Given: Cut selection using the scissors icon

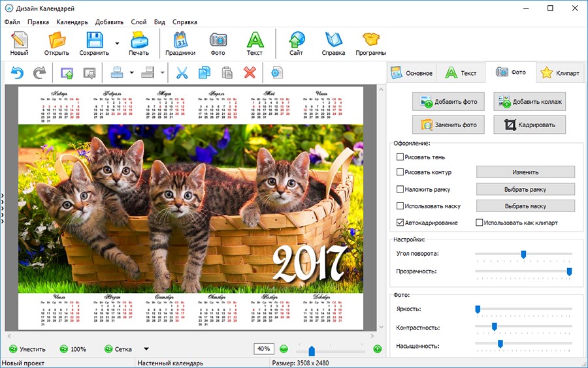Looking at the screenshot, I should (x=182, y=72).
